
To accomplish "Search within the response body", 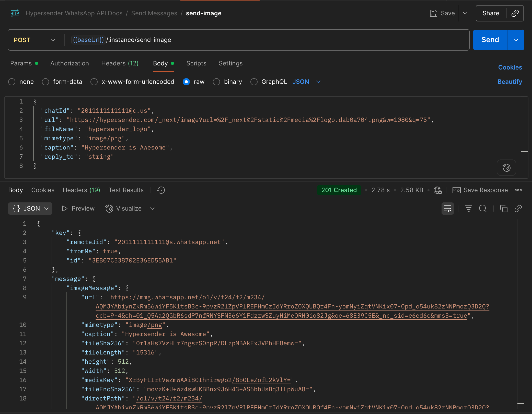I will [x=483, y=209].
